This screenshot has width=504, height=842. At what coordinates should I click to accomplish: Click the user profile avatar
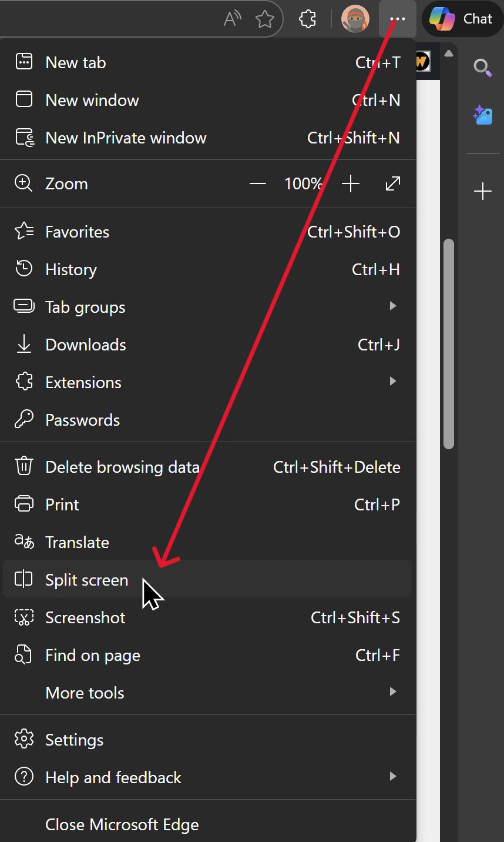tap(355, 19)
